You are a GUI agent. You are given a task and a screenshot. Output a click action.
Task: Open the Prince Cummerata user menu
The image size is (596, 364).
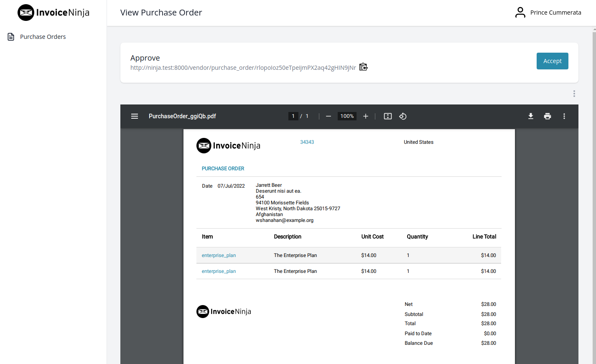(548, 13)
